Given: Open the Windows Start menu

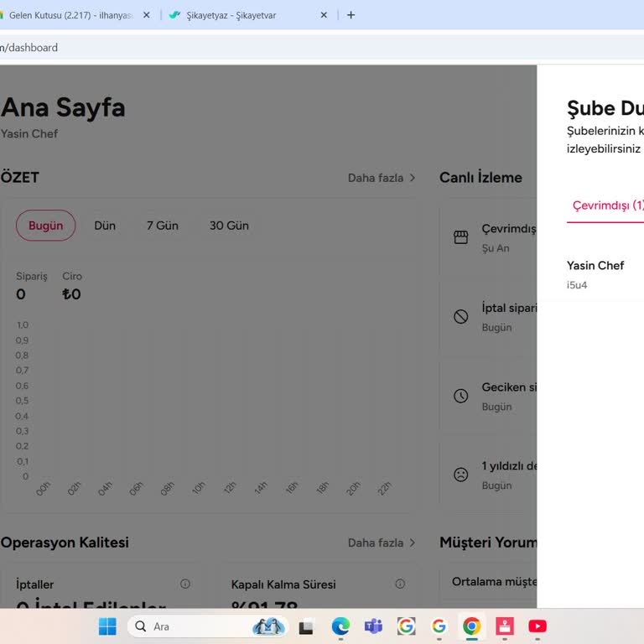Looking at the screenshot, I should coord(107,626).
